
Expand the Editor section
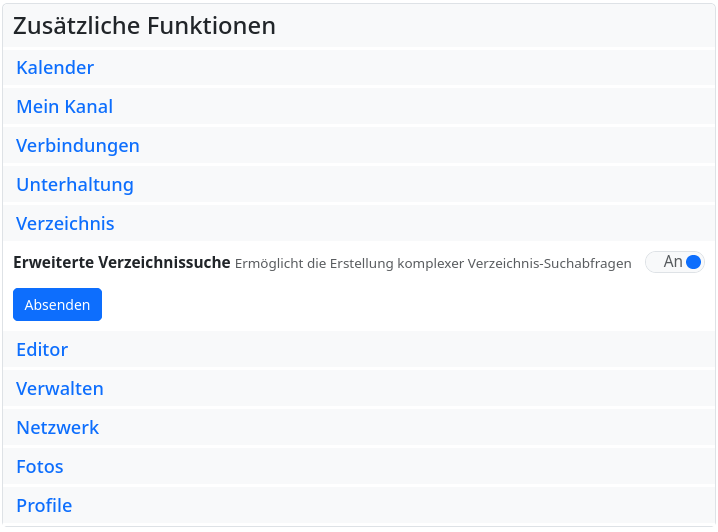click(42, 350)
